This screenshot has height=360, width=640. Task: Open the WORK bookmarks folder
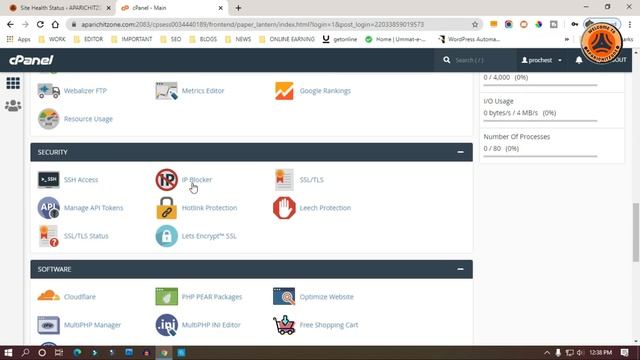pyautogui.click(x=52, y=39)
